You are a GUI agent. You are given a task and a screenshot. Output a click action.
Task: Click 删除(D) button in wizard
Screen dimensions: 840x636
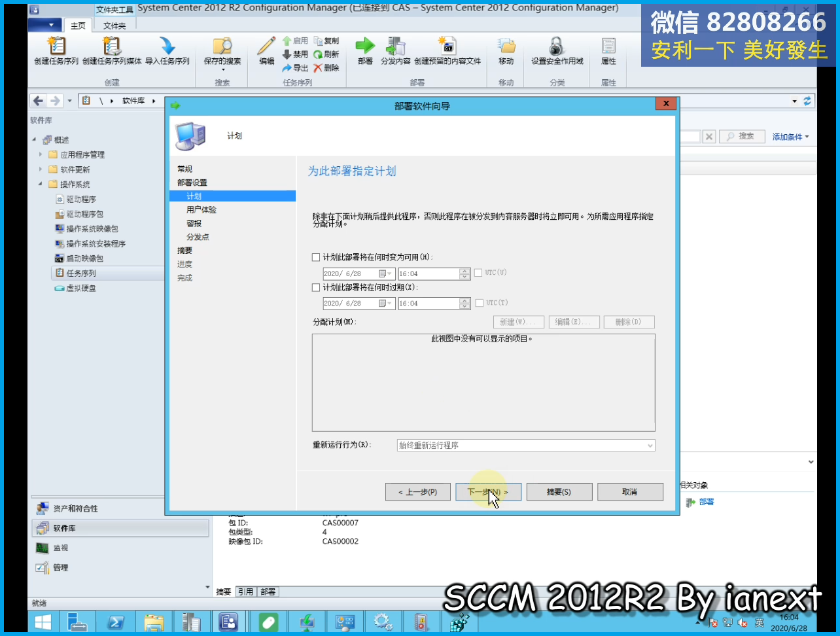point(629,322)
